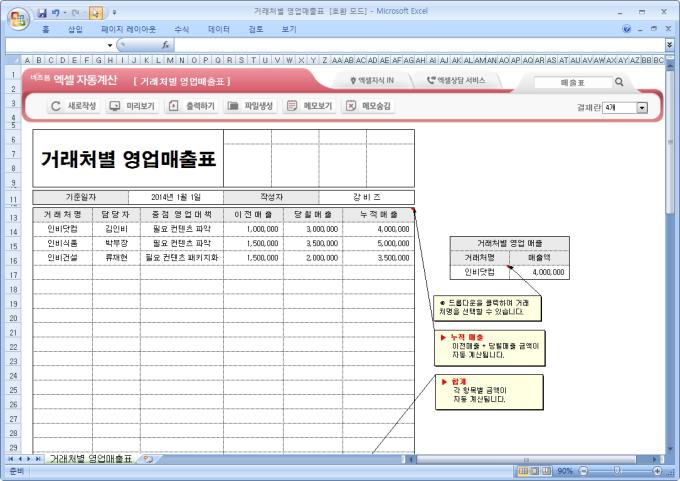Go to first sheet navigation arrow
This screenshot has width=680, height=481.
(10, 458)
